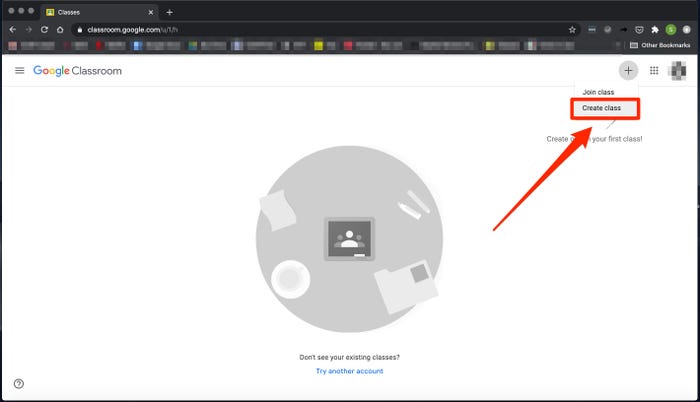Viewport: 700px width, 402px height.
Task: Open Other Bookmarks folder
Action: pyautogui.click(x=660, y=45)
